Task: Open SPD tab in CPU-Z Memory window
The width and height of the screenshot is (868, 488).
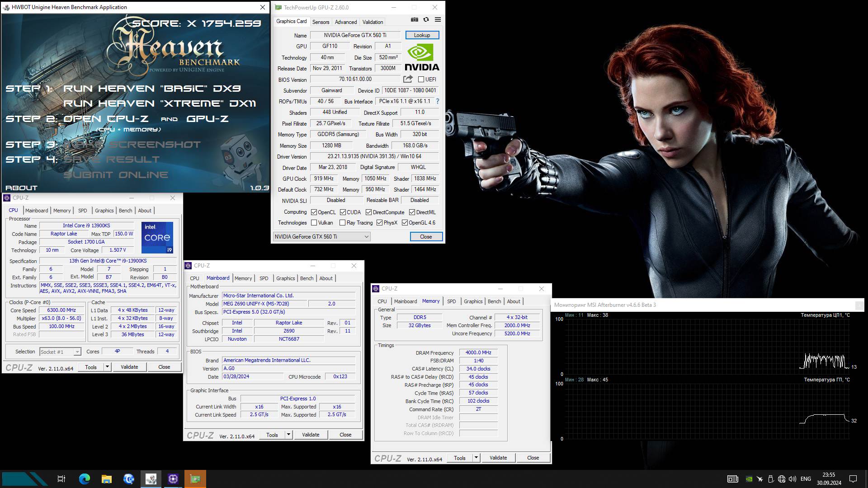Action: [451, 301]
